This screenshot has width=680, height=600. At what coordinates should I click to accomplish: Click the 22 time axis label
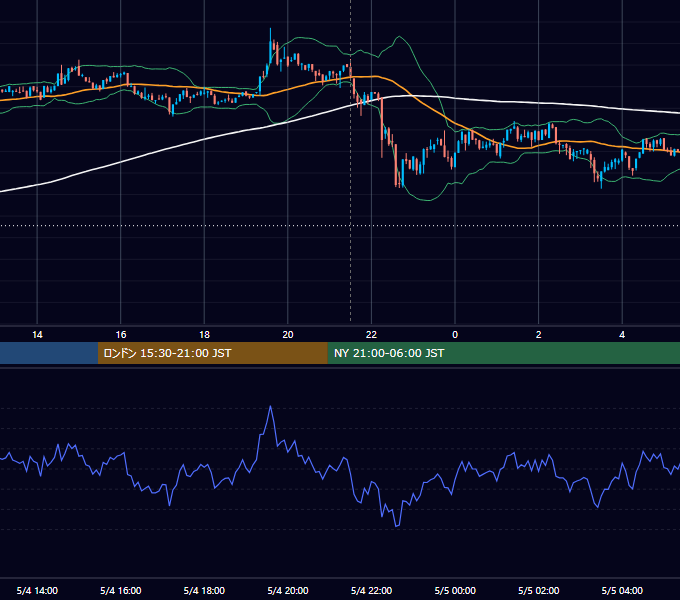[x=371, y=335]
